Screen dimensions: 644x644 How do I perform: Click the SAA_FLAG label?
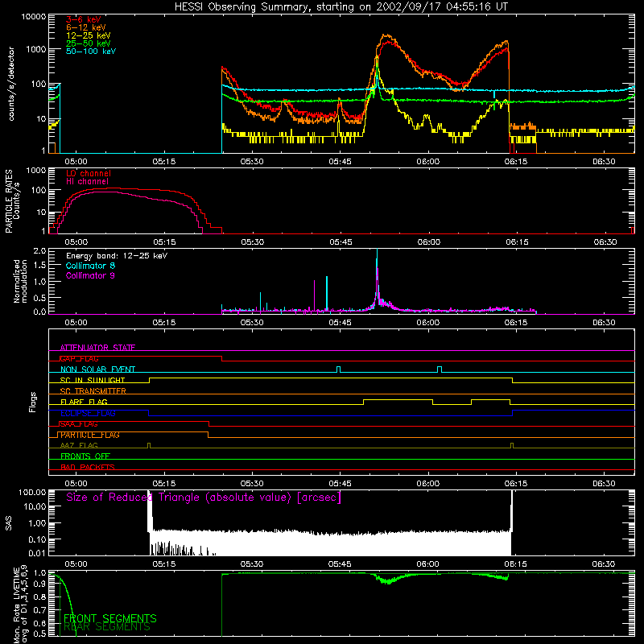[79, 424]
